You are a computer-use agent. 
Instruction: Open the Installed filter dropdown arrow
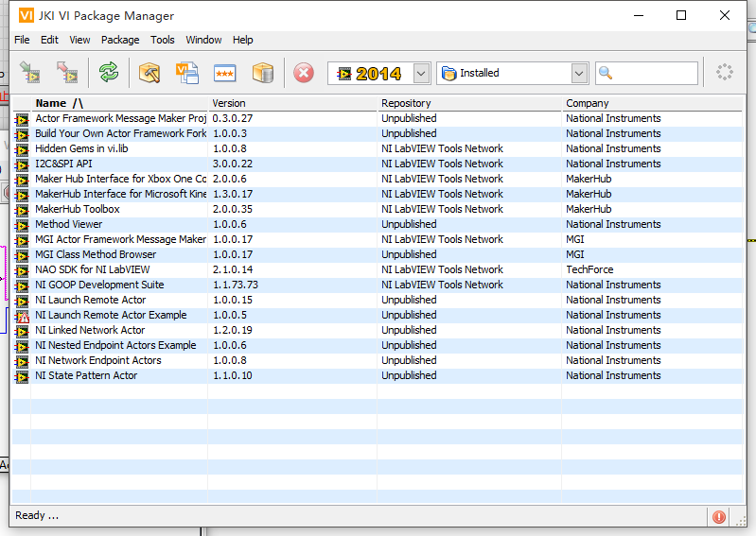click(579, 73)
